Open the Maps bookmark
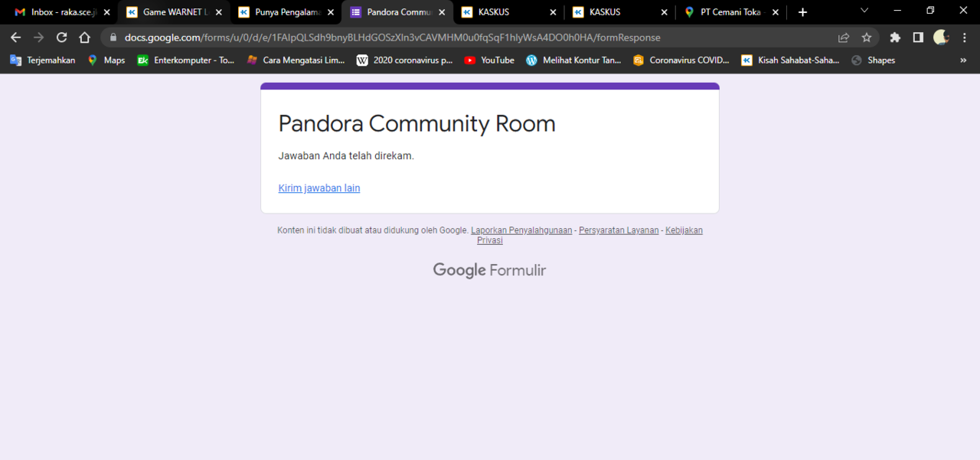Viewport: 980px width, 460px height. coord(106,60)
